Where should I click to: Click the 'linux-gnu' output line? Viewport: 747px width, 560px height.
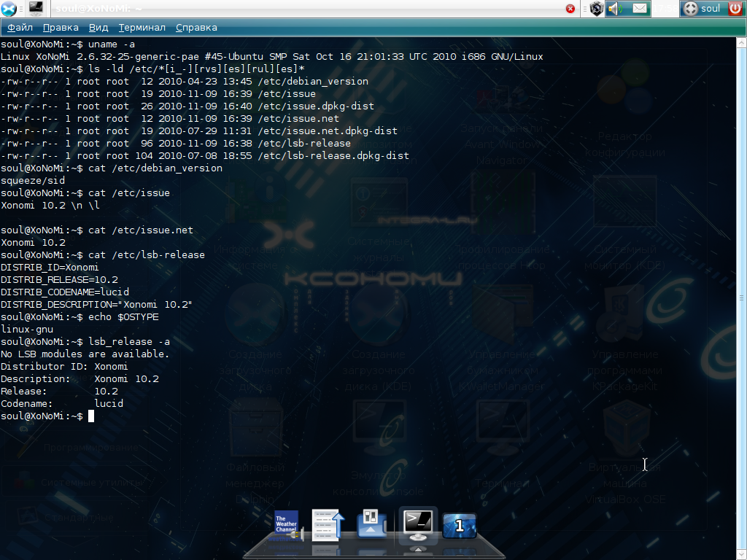pyautogui.click(x=27, y=329)
